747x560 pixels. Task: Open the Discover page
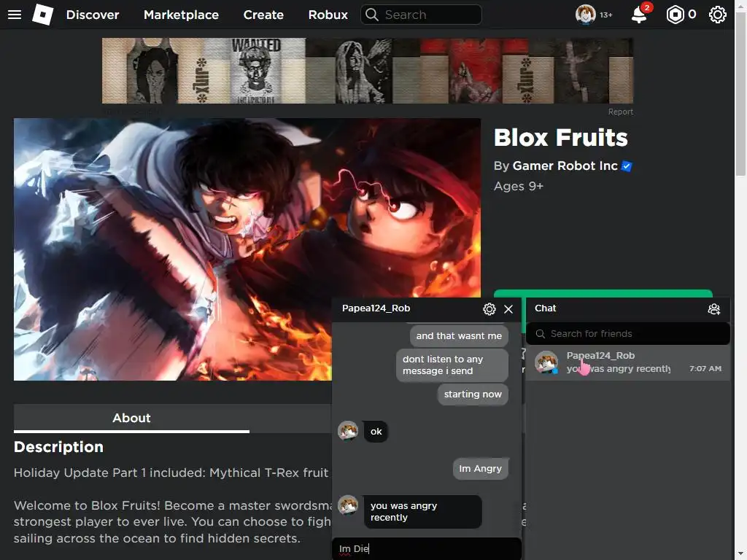click(93, 15)
